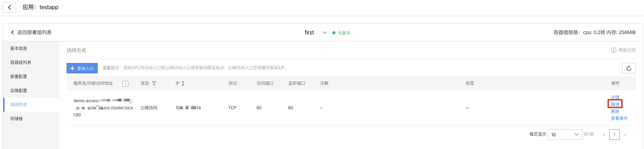
Task: Open the 详情 link
Action: point(615,97)
